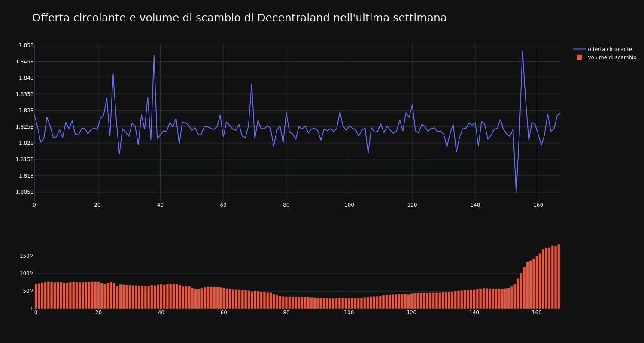
Task: Click x-axis tick 80 on the upper chart
Action: click(286, 205)
